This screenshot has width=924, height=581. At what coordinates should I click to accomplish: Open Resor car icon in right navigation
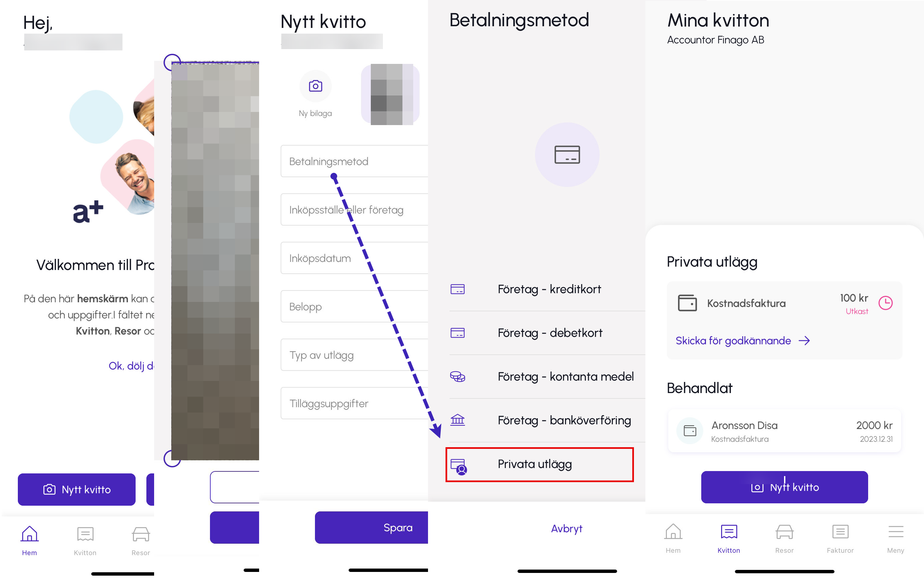(x=784, y=532)
